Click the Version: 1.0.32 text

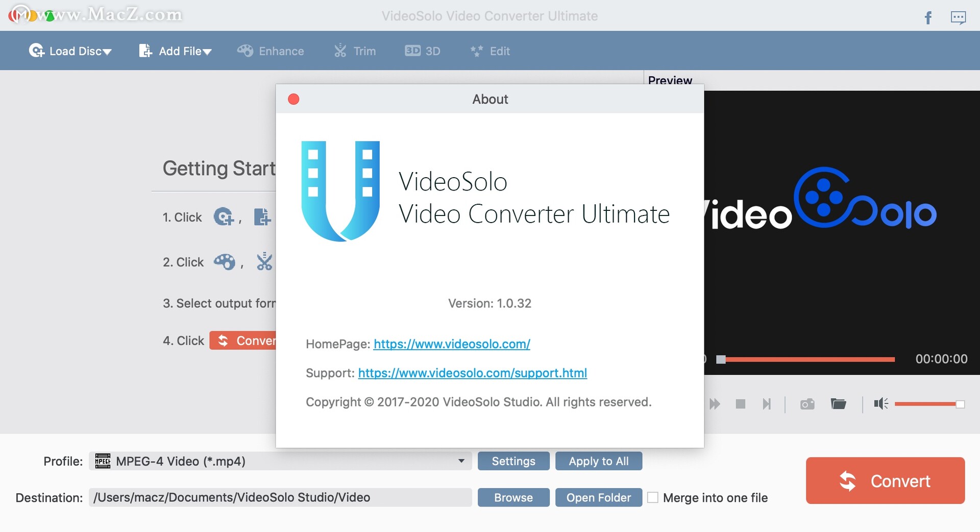pos(489,303)
